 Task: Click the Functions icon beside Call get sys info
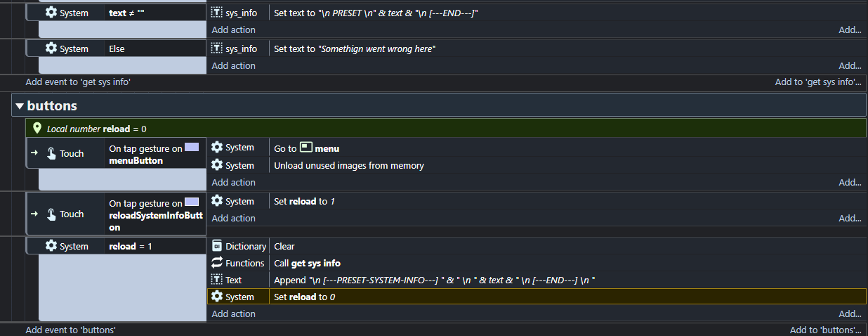(217, 263)
